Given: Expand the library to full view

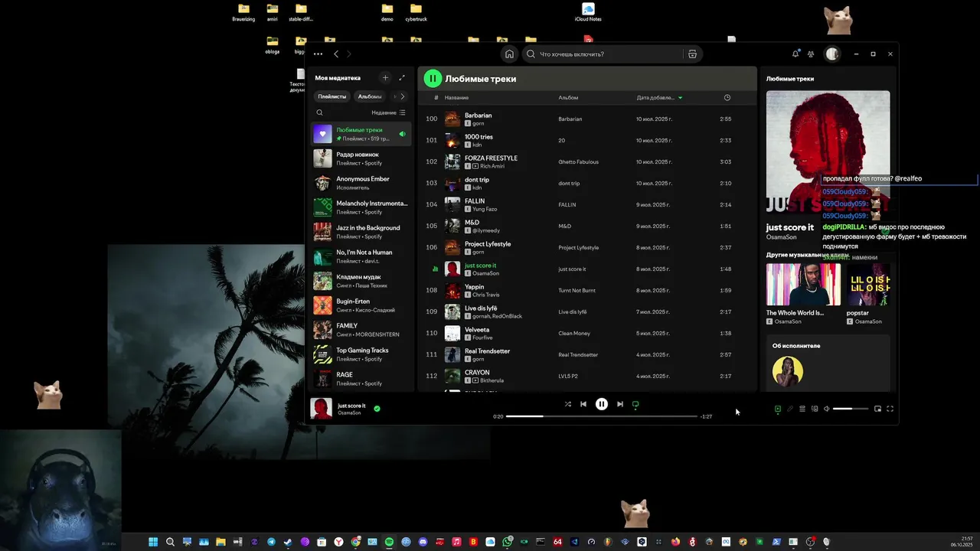Looking at the screenshot, I should [402, 78].
